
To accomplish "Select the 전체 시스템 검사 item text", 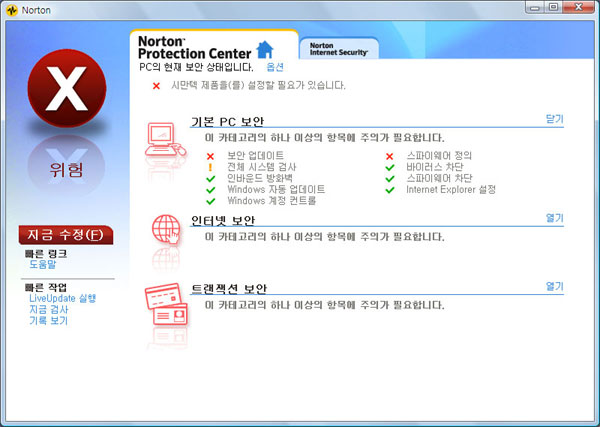I will (262, 167).
